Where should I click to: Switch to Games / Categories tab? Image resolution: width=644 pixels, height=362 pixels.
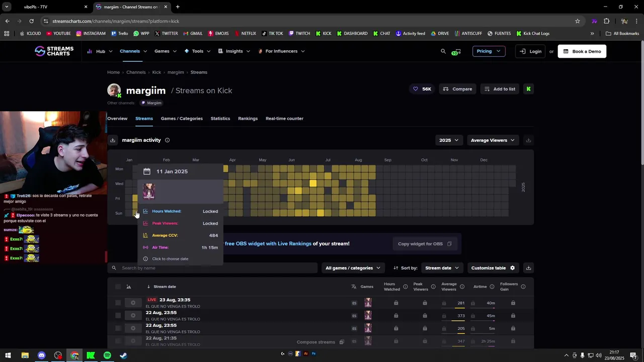coord(182,119)
